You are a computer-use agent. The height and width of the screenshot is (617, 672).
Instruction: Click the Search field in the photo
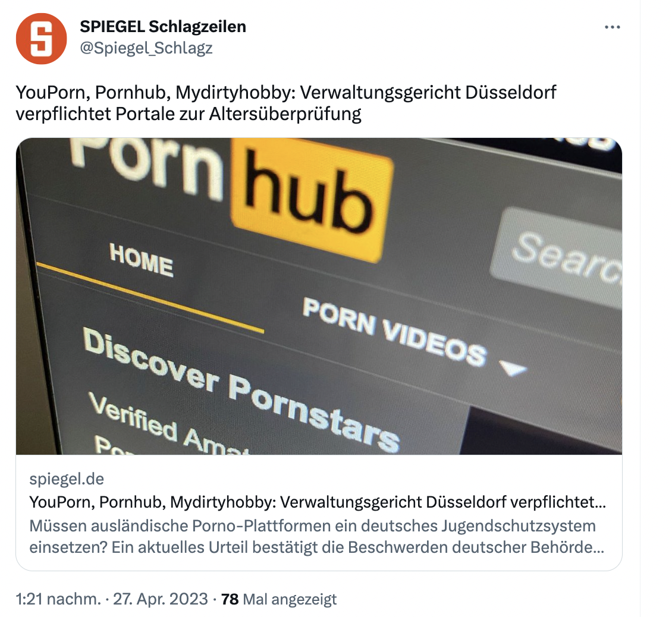tap(557, 257)
